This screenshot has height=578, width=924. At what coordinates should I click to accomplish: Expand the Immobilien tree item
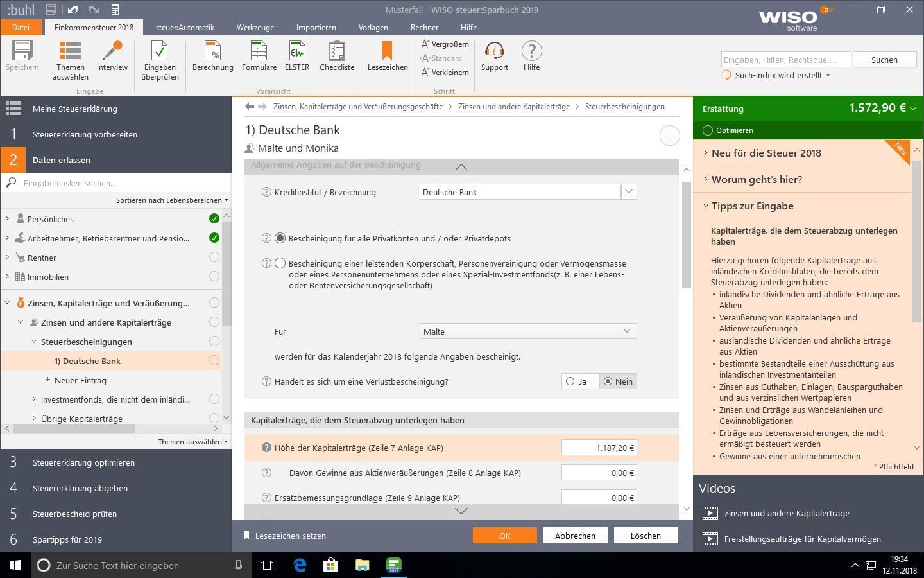click(7, 277)
